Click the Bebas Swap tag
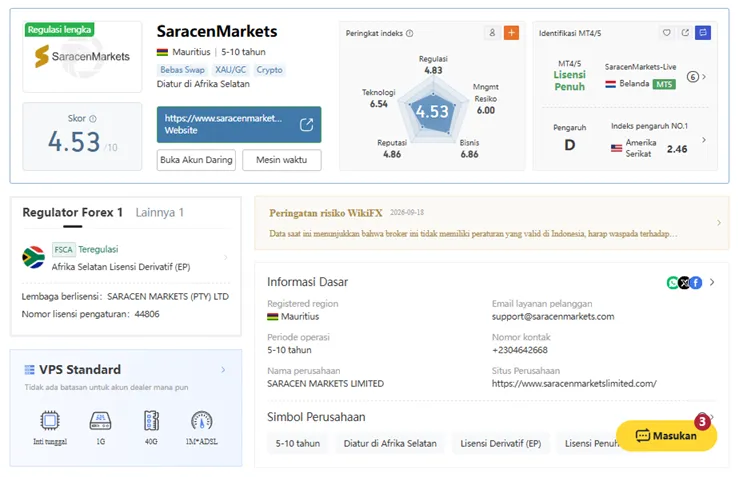Image resolution: width=739 pixels, height=477 pixels. (182, 70)
